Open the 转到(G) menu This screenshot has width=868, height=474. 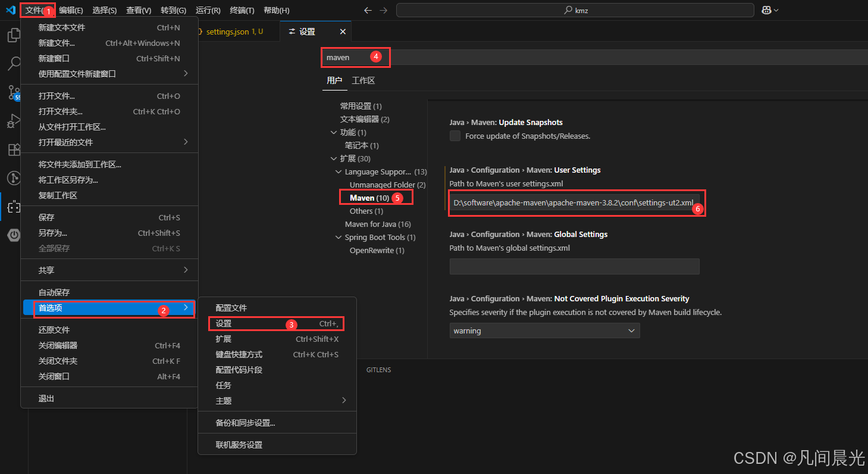coord(173,10)
